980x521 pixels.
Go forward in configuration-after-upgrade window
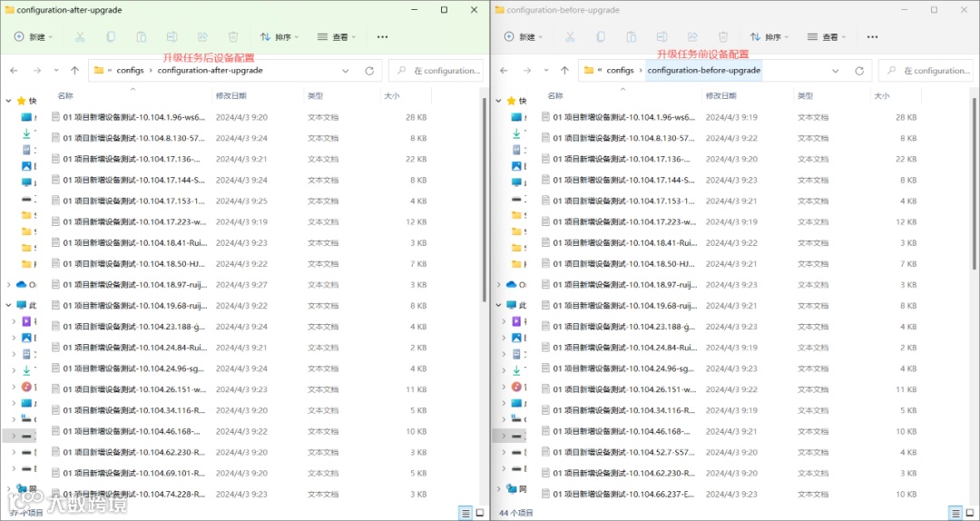[x=37, y=71]
